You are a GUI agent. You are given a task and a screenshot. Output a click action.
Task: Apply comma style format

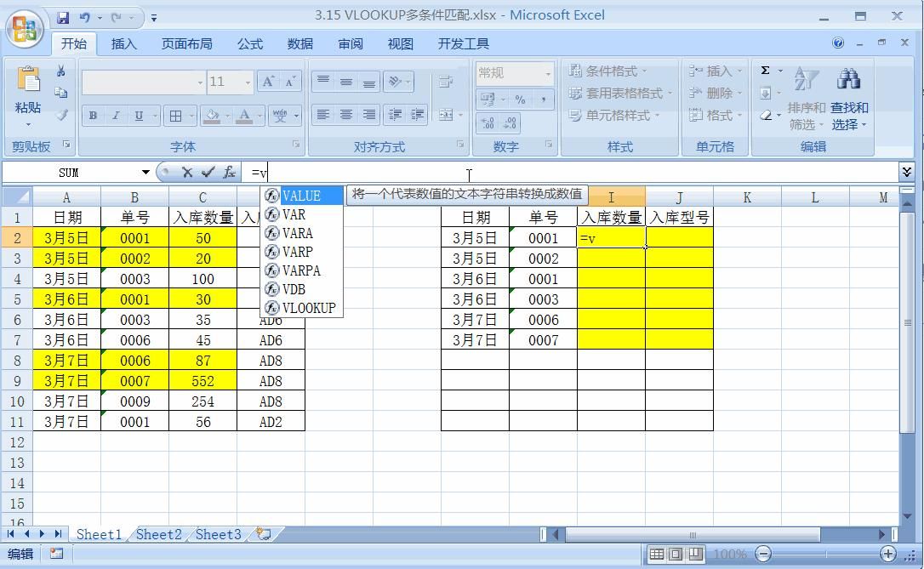point(544,100)
